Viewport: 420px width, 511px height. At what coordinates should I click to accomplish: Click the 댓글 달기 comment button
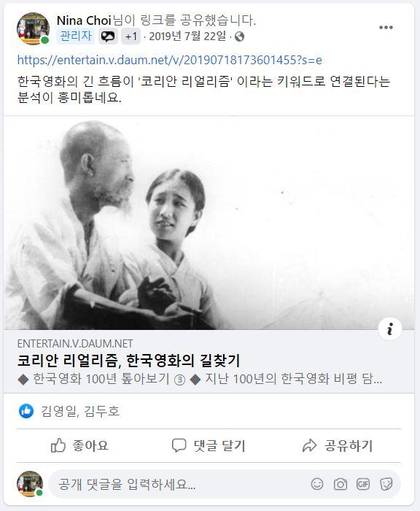point(209,445)
